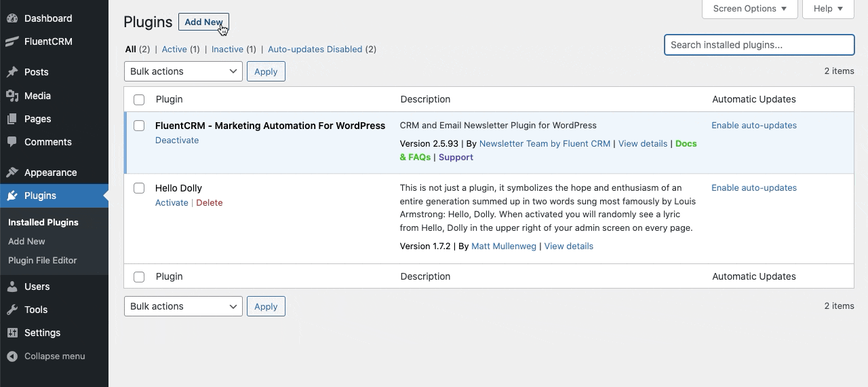Tick the select-all checkbox in table header
The width and height of the screenshot is (868, 387).
point(139,100)
